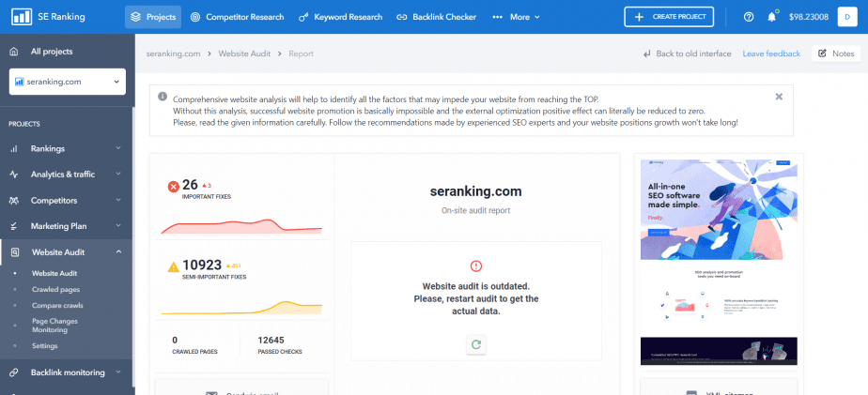Select Compare crawls submenu item
Viewport: 868px width, 395px height.
tap(57, 305)
